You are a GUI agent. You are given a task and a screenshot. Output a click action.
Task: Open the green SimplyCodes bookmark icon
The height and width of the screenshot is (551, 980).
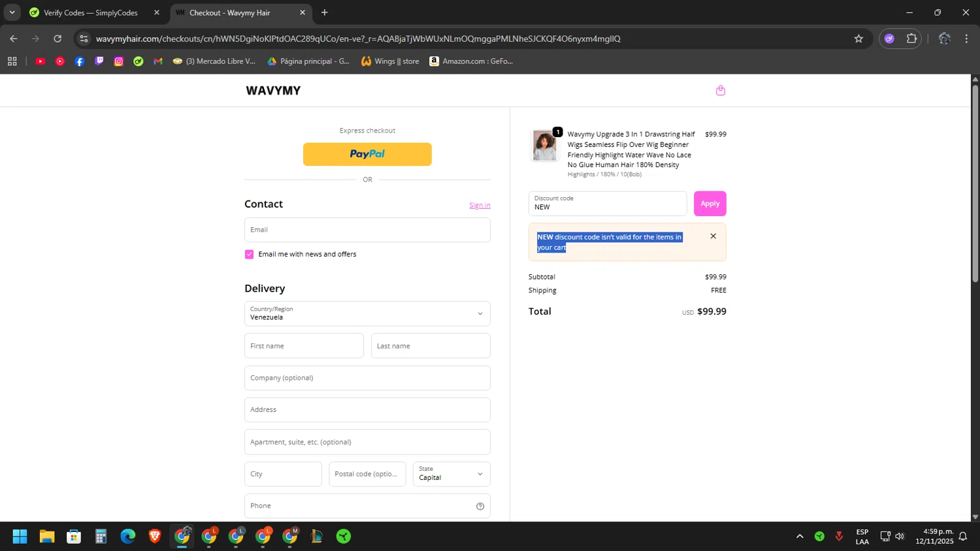pyautogui.click(x=139, y=61)
